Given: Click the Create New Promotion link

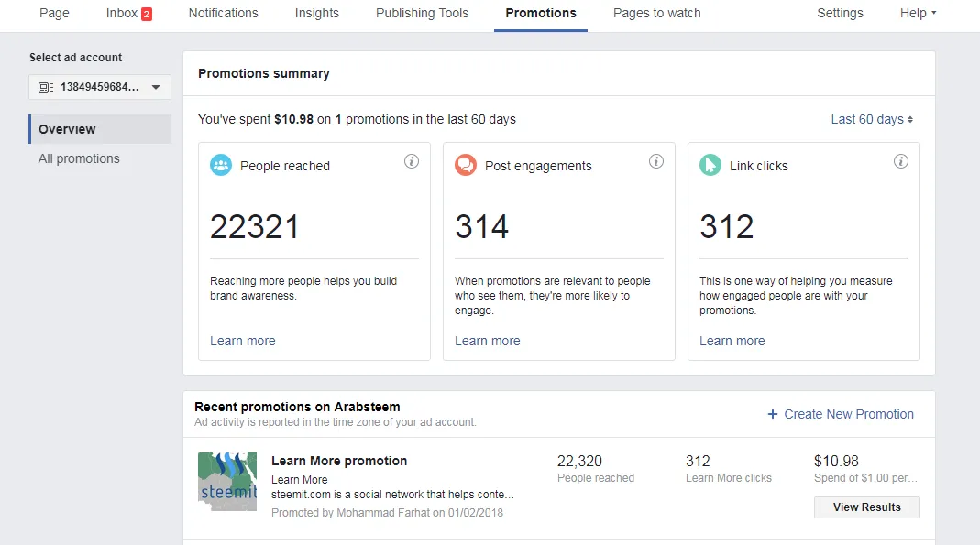Looking at the screenshot, I should click(849, 414).
